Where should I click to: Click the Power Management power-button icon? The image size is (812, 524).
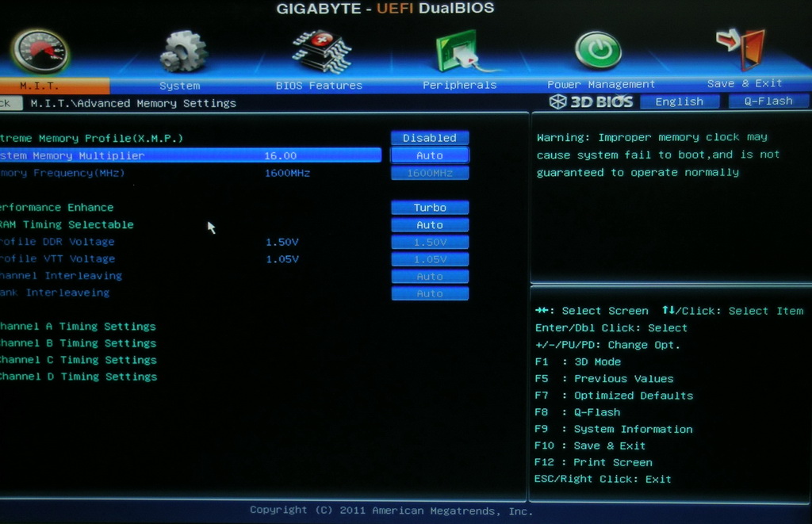pyautogui.click(x=598, y=50)
